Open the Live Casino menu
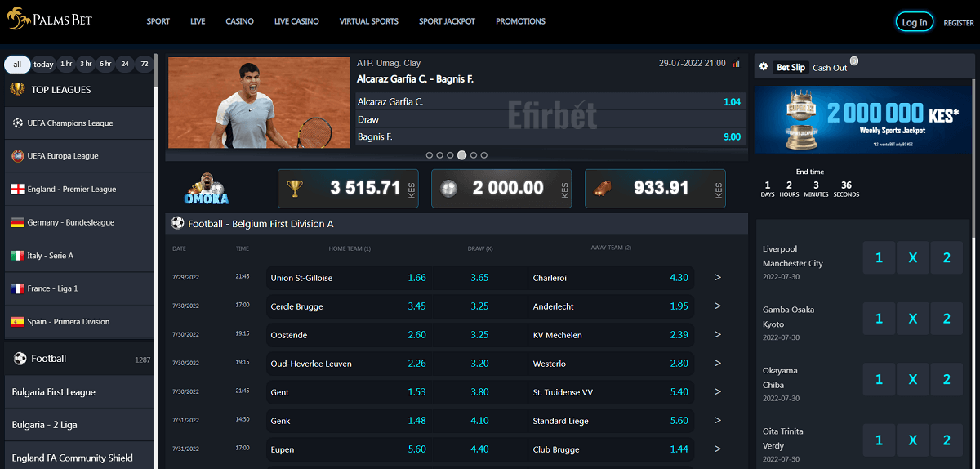This screenshot has height=469, width=980. pos(296,21)
